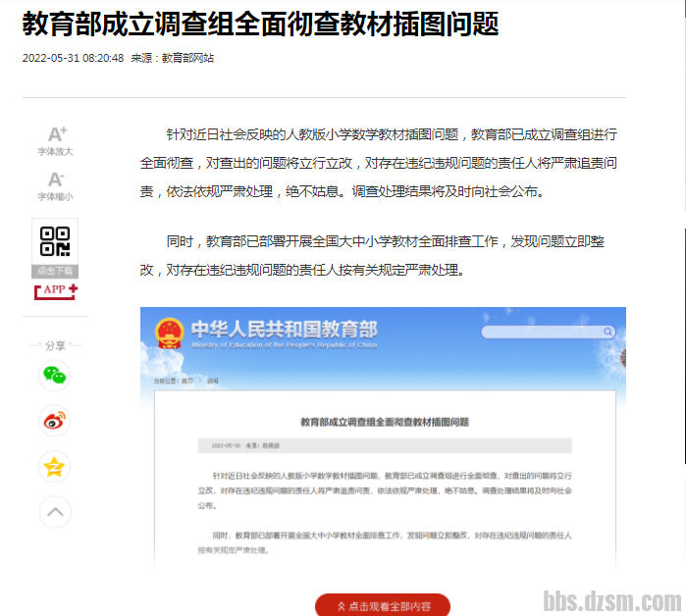Click the 分享 share section label
686x616 pixels.
click(x=55, y=345)
